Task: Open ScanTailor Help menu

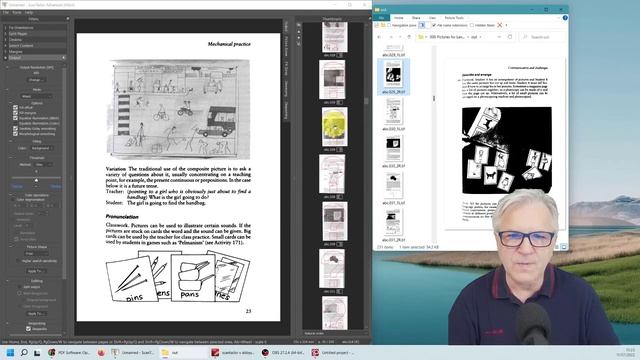Action: [29, 13]
